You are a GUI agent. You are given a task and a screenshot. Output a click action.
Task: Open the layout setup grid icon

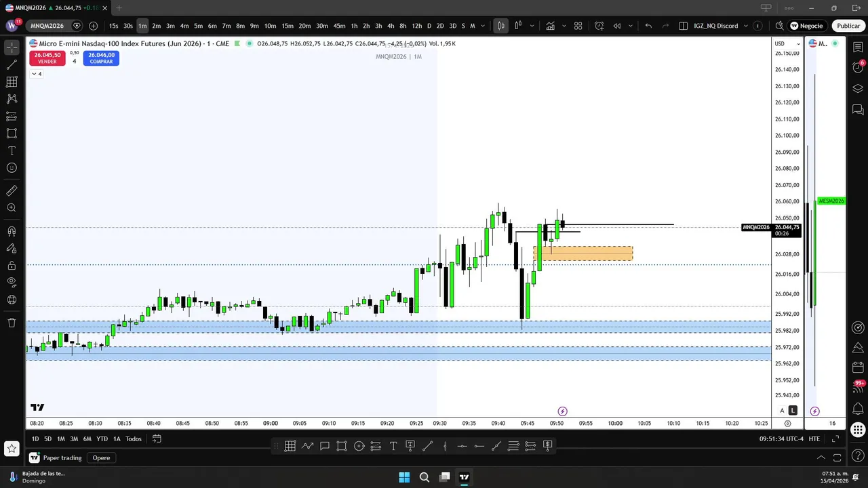click(682, 26)
